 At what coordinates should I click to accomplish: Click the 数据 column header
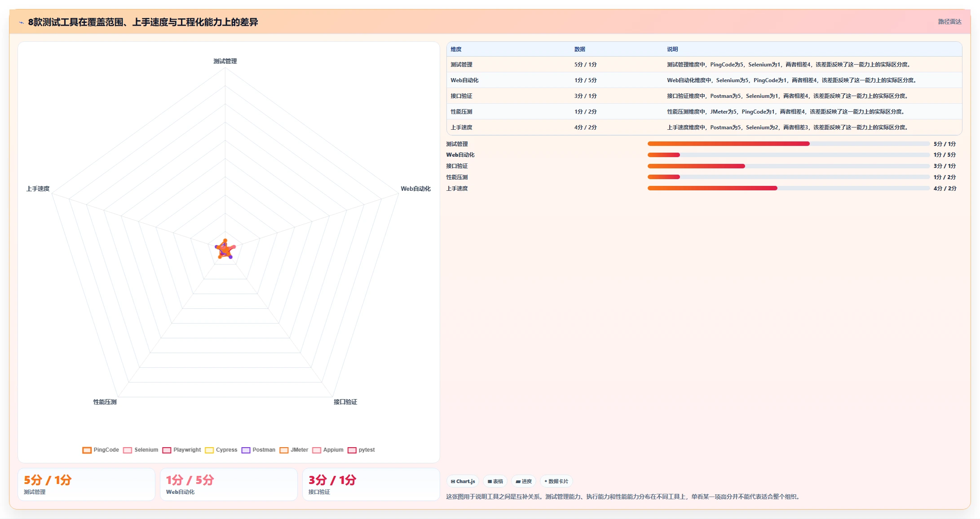click(x=579, y=49)
